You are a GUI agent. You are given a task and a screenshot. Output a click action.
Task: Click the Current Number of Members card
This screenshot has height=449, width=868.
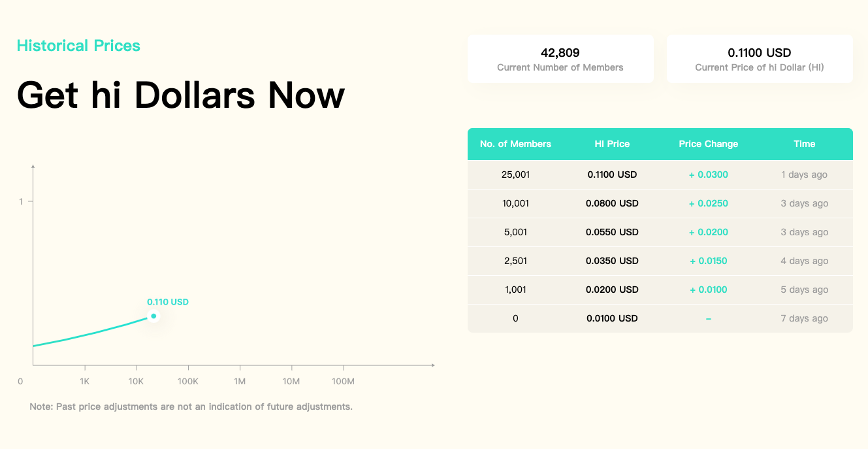(560, 59)
